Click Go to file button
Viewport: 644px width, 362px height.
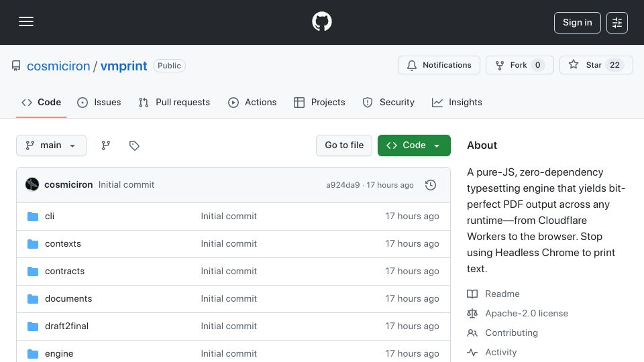(344, 145)
